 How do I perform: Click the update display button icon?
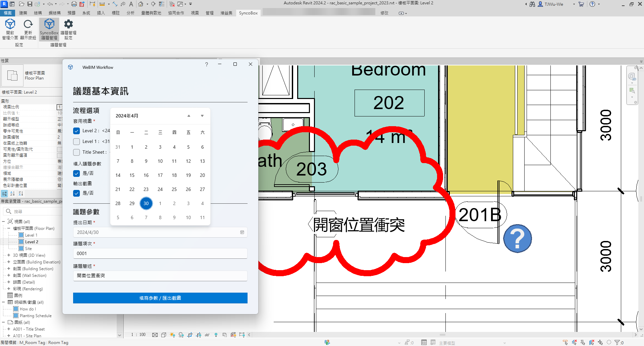click(28, 24)
